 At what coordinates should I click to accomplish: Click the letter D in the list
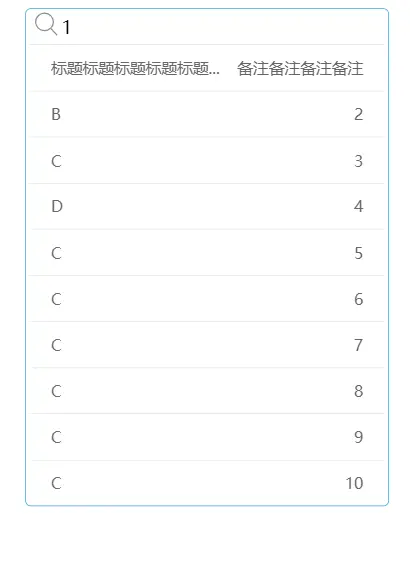click(x=57, y=206)
